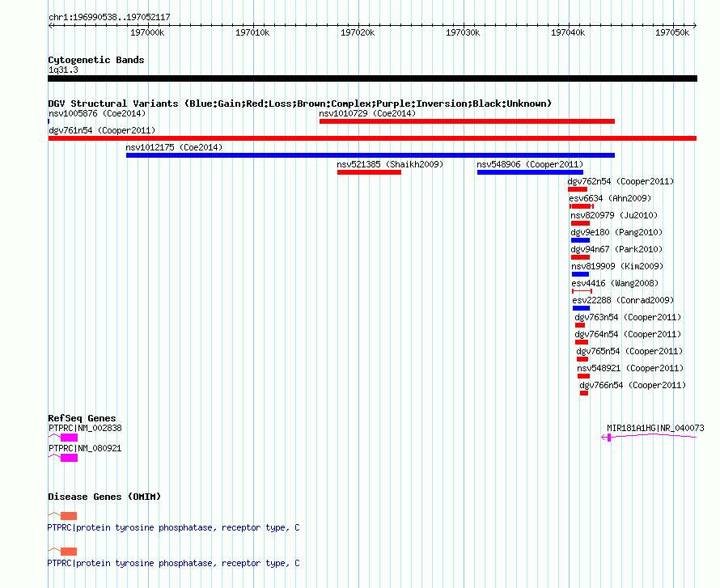The width and height of the screenshot is (720, 588).
Task: Select the RefSeq Genes track title
Action: pos(82,418)
